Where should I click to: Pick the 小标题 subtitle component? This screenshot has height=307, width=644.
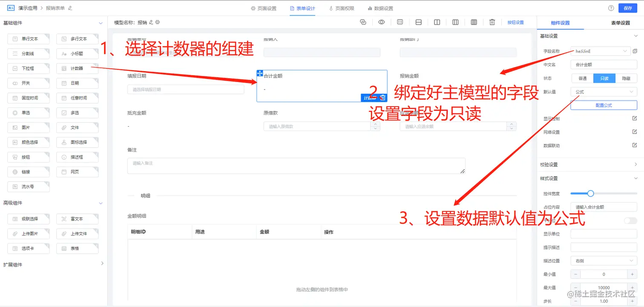[x=77, y=54]
